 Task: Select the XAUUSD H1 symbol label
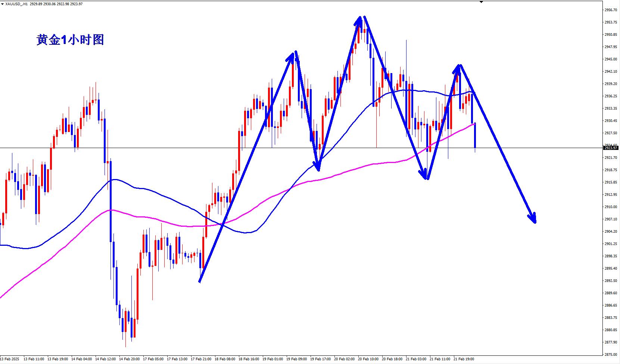(17, 4)
